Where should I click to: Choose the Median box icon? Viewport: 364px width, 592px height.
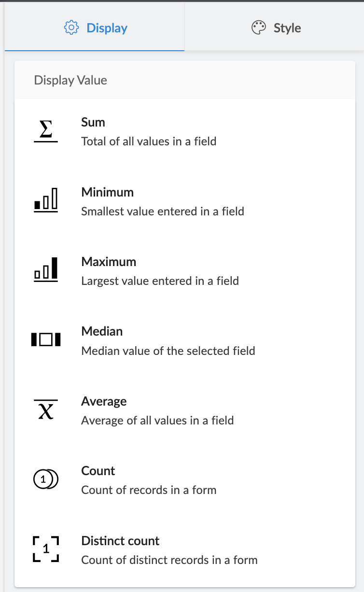[46, 340]
